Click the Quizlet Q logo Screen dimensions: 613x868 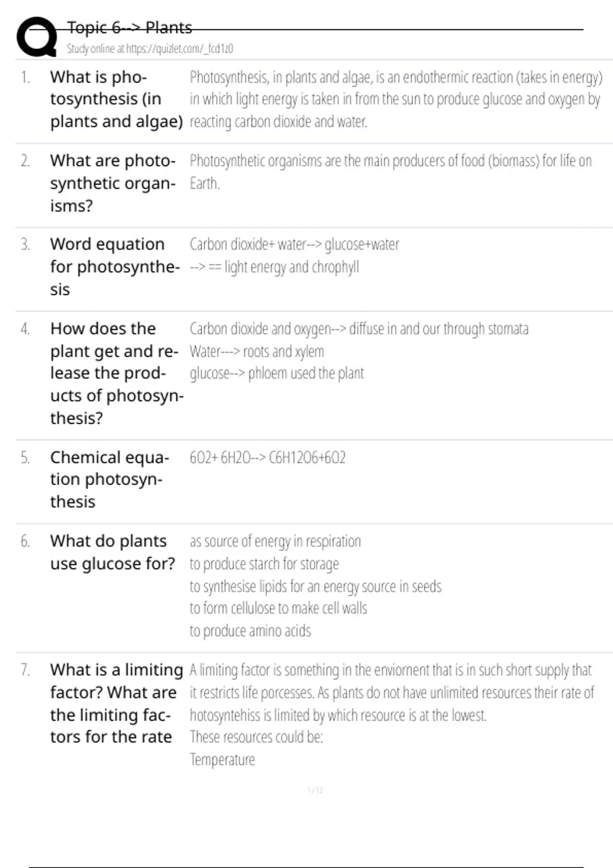pyautogui.click(x=37, y=37)
